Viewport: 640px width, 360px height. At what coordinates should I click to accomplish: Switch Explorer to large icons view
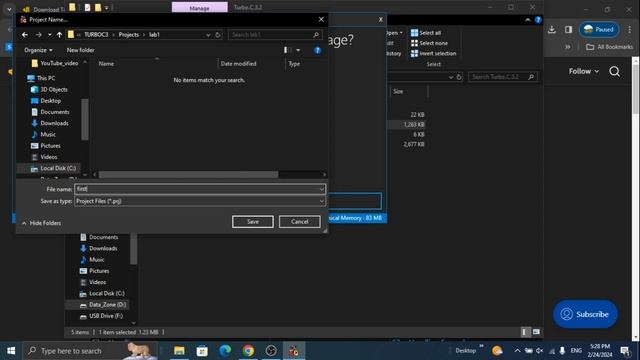pos(536,332)
